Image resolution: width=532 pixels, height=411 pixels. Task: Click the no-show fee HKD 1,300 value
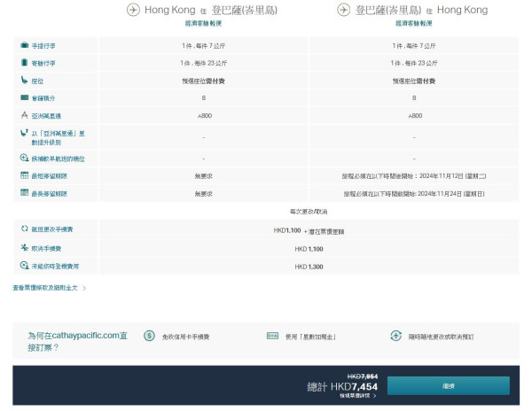(309, 267)
